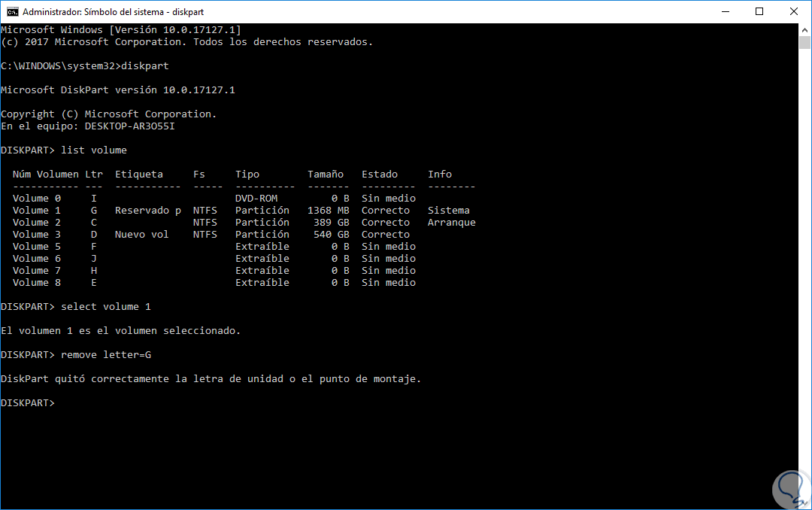Viewport: 812px width, 510px height.
Task: Click the 'Info' column header
Action: pos(440,175)
